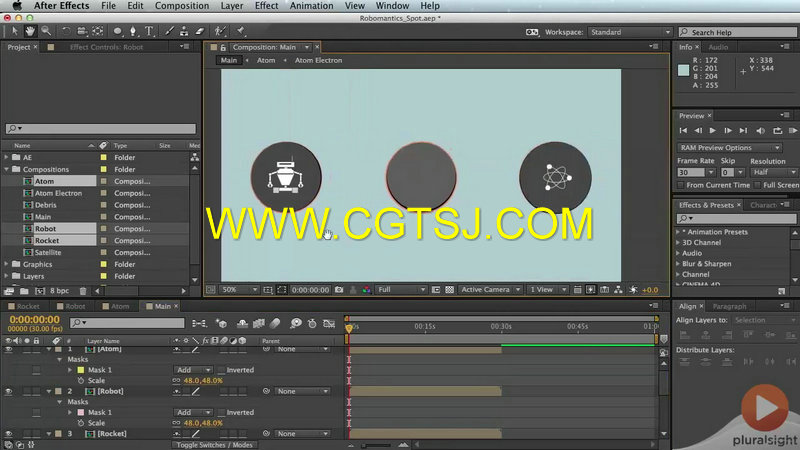
Task: Open the Composition Mini-Flowchart in timeline
Action: coord(199,323)
